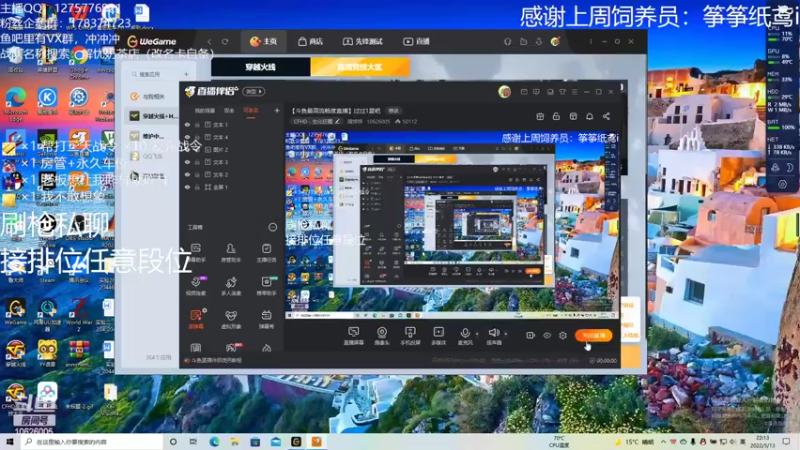Open microphone options arrow
This screenshot has height=450, width=800.
[477, 334]
